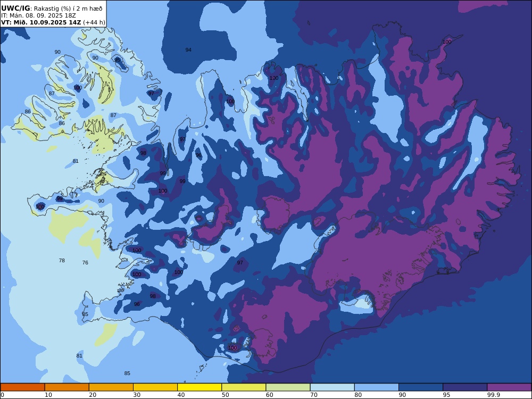Choose the light blue 80–90 legend swatch
The image size is (532, 399).
(377, 387)
